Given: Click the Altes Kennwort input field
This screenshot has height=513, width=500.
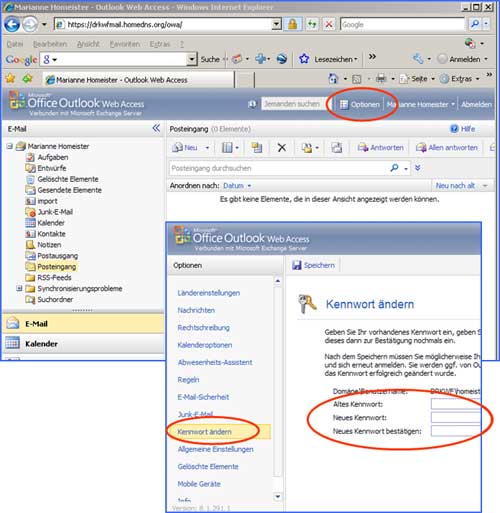Looking at the screenshot, I should click(455, 404).
